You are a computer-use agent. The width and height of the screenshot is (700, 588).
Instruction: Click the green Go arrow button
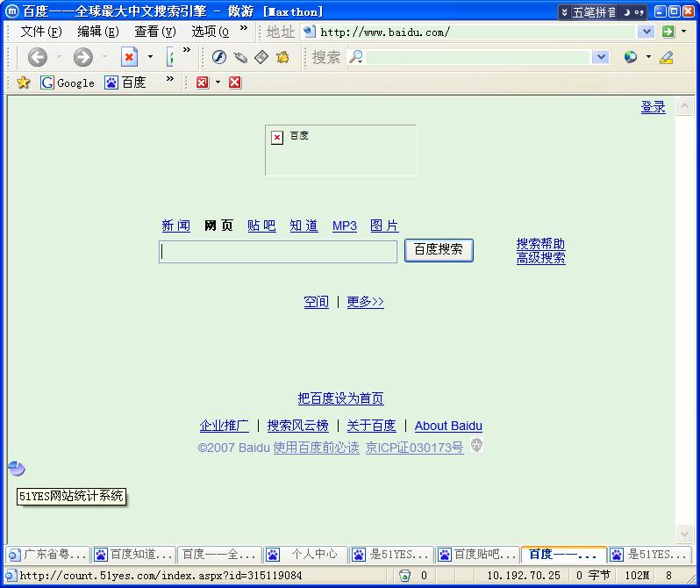pyautogui.click(x=668, y=32)
